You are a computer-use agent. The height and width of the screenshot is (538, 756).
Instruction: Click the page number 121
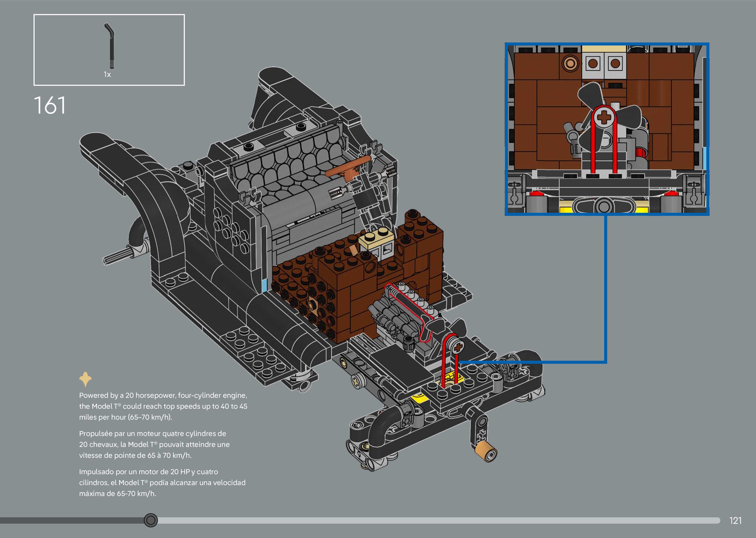pos(735,520)
